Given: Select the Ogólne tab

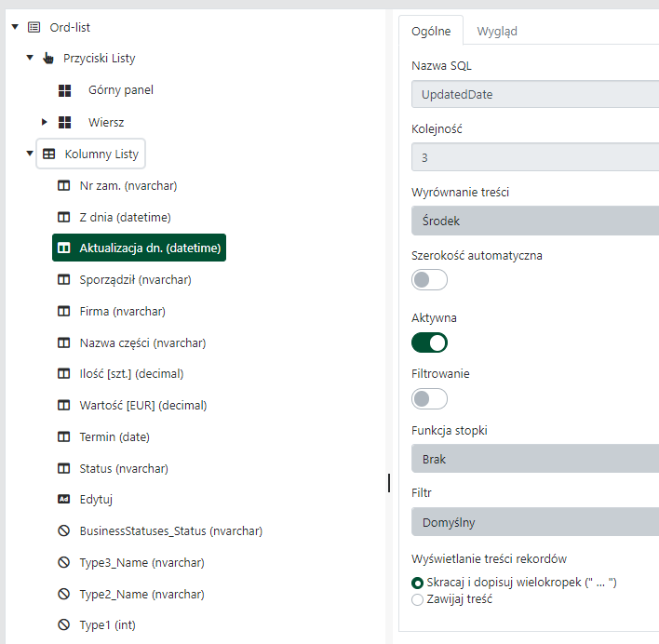Looking at the screenshot, I should coord(431,31).
